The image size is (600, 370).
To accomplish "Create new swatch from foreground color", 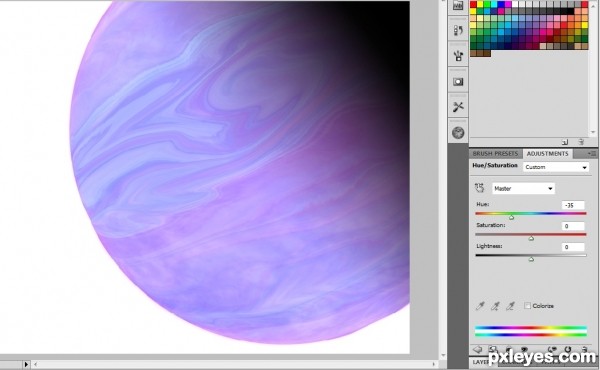I will coord(565,142).
